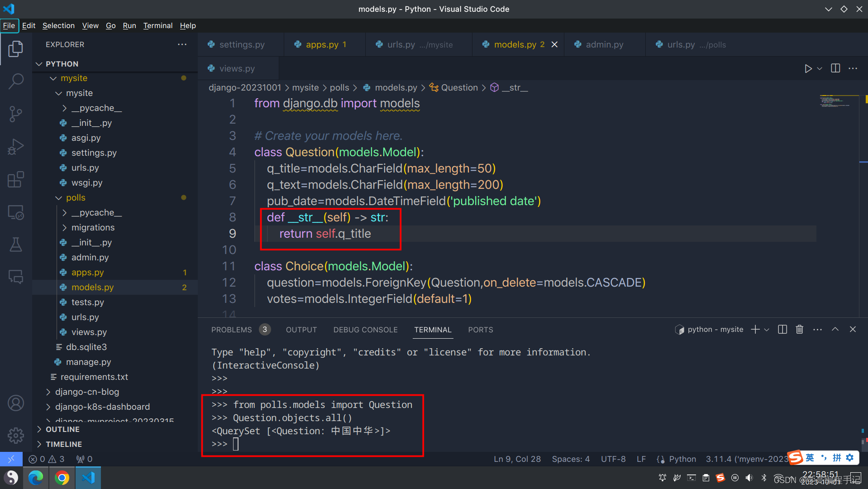
Task: Switch to the admin.py tab
Action: pyautogui.click(x=604, y=44)
